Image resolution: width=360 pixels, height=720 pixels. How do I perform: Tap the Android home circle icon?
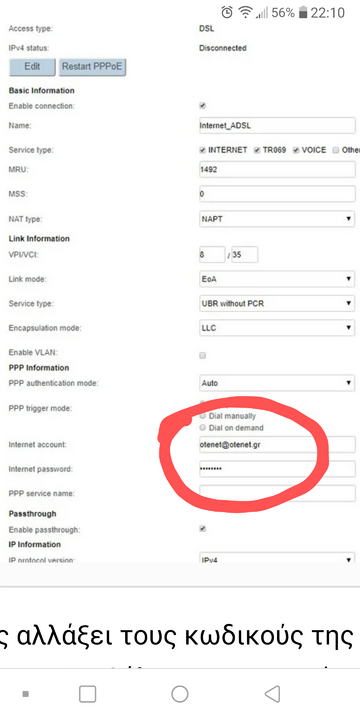180,694
